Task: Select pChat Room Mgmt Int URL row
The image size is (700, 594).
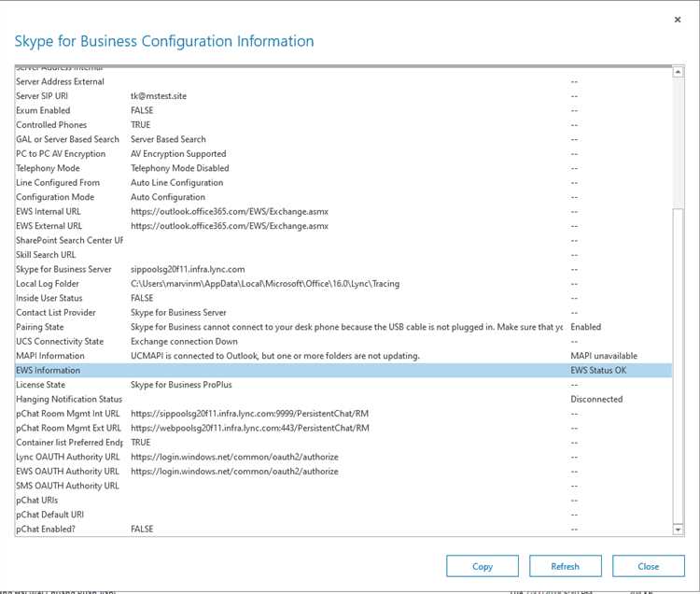Action: click(343, 414)
